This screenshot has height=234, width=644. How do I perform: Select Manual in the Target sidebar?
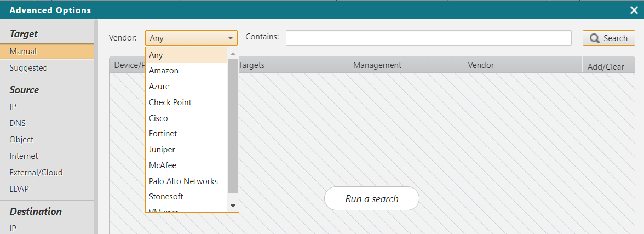pos(23,52)
